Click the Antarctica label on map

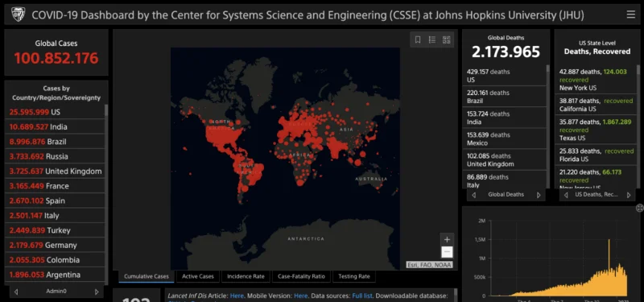click(x=306, y=238)
